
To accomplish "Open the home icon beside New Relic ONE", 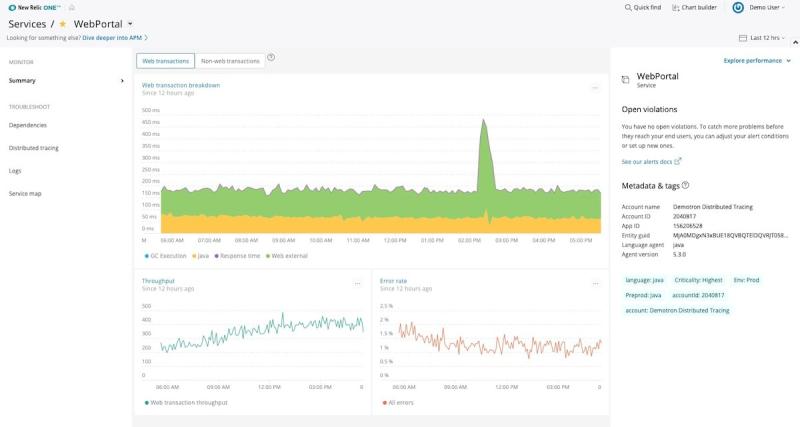I will [x=71, y=8].
